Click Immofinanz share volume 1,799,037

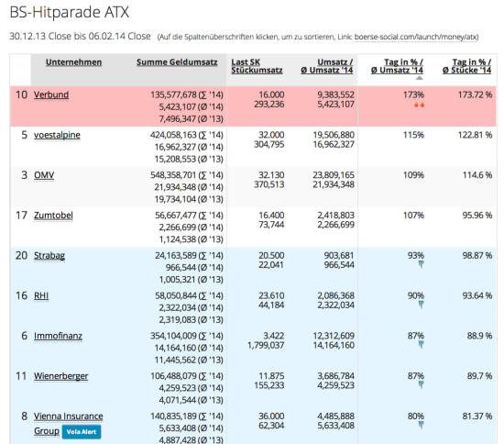coord(266,346)
